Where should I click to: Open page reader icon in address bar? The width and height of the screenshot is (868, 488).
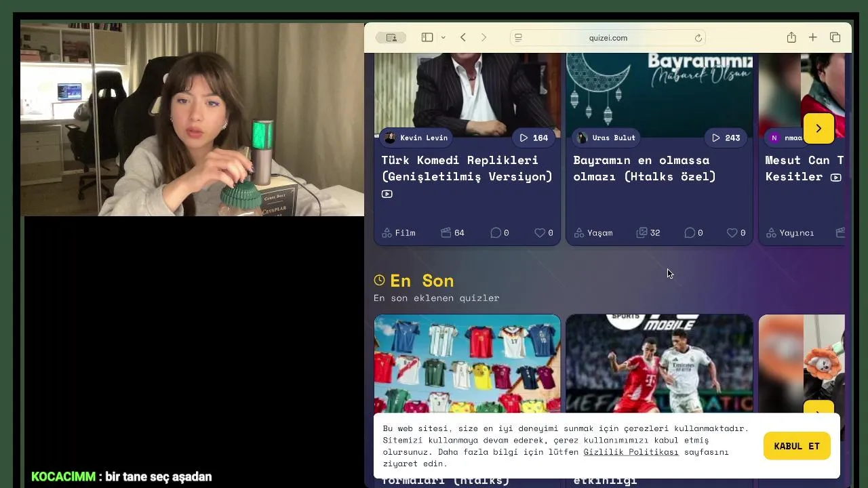coord(519,38)
